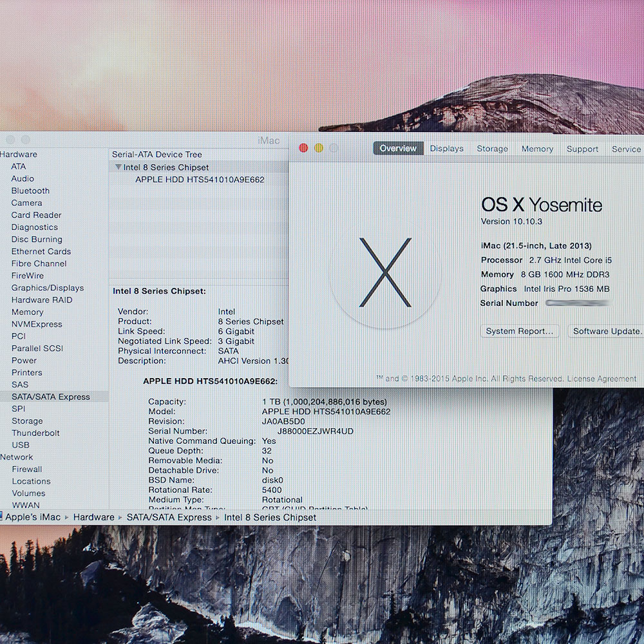The height and width of the screenshot is (644, 644).
Task: Select Power in sidebar
Action: click(x=24, y=360)
